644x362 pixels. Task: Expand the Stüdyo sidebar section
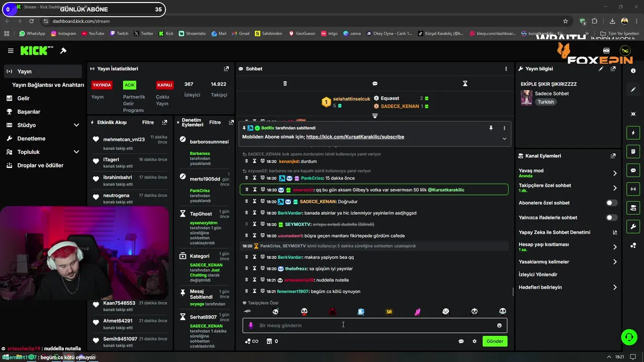(x=76, y=125)
